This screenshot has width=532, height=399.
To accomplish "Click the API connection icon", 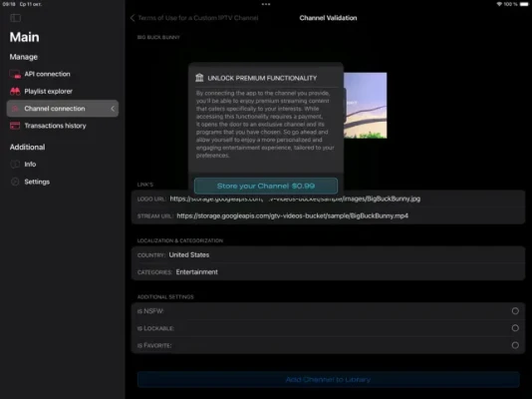I will tap(15, 74).
